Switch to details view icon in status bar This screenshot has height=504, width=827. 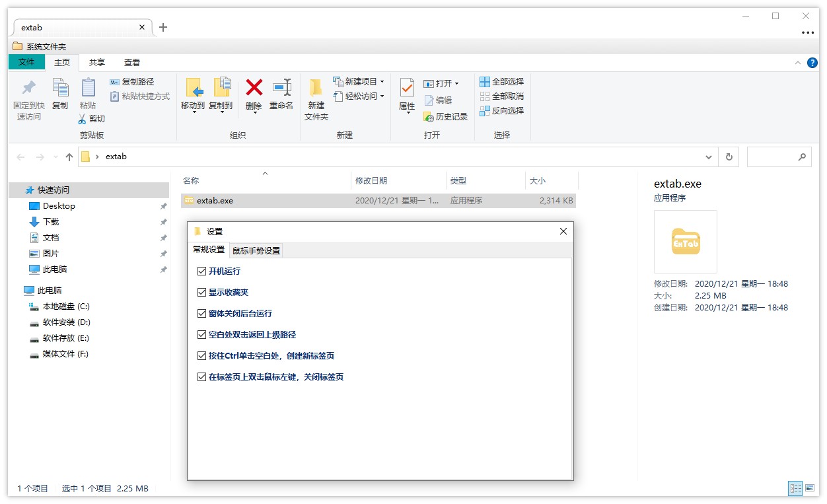click(795, 489)
